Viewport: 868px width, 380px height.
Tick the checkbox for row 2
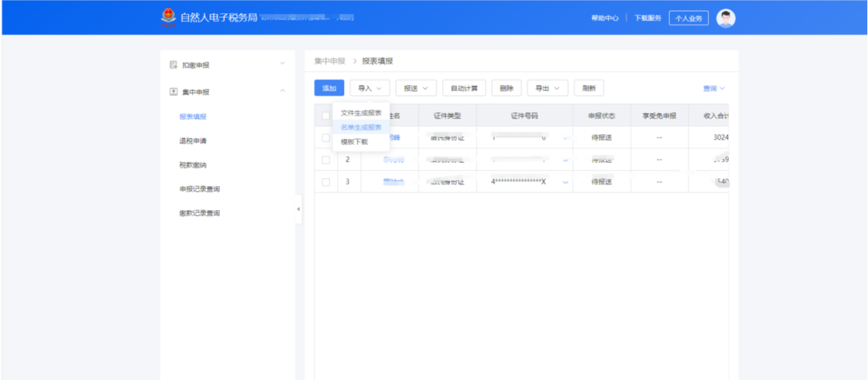[326, 160]
